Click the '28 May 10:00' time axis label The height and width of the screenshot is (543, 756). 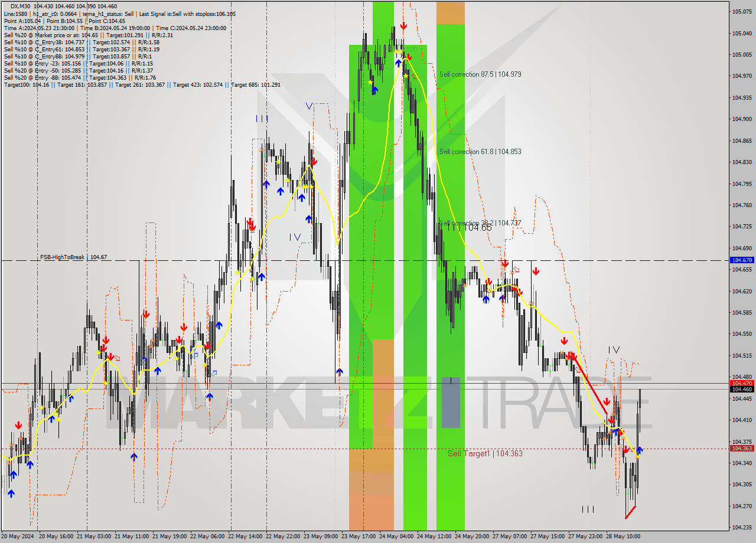pos(623,537)
